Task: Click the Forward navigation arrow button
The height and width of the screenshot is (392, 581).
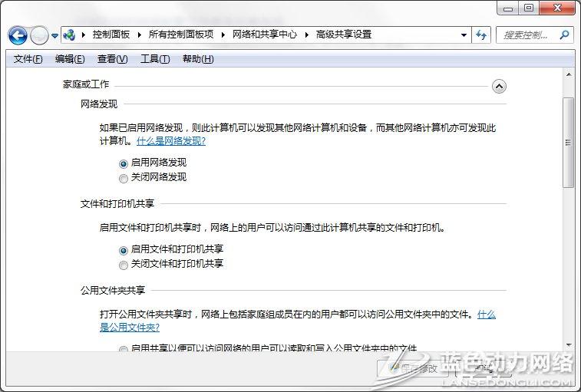Action: [39, 35]
